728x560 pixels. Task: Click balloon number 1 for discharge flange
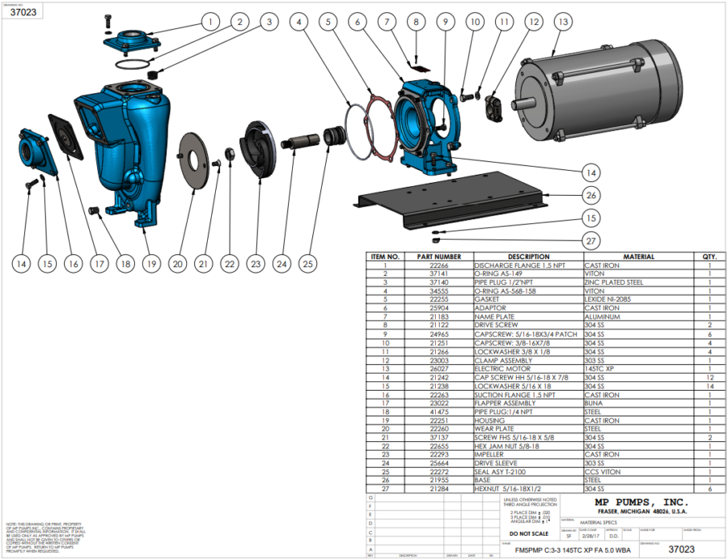[210, 22]
